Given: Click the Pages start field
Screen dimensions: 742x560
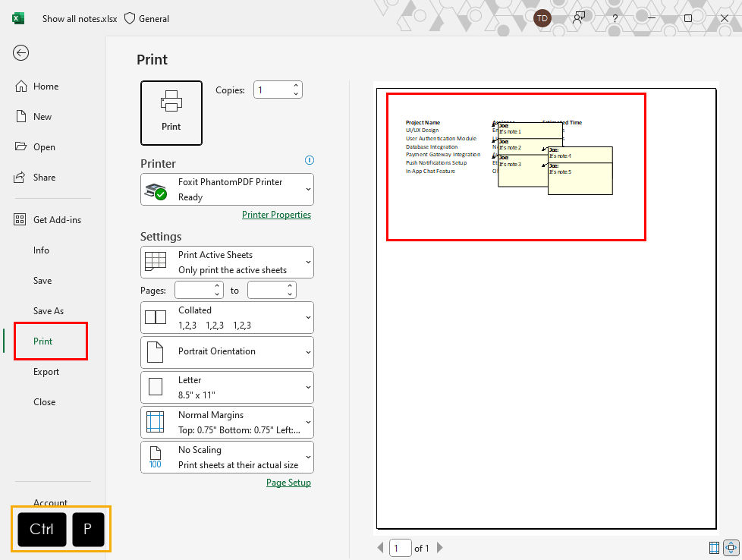Looking at the screenshot, I should click(x=194, y=290).
